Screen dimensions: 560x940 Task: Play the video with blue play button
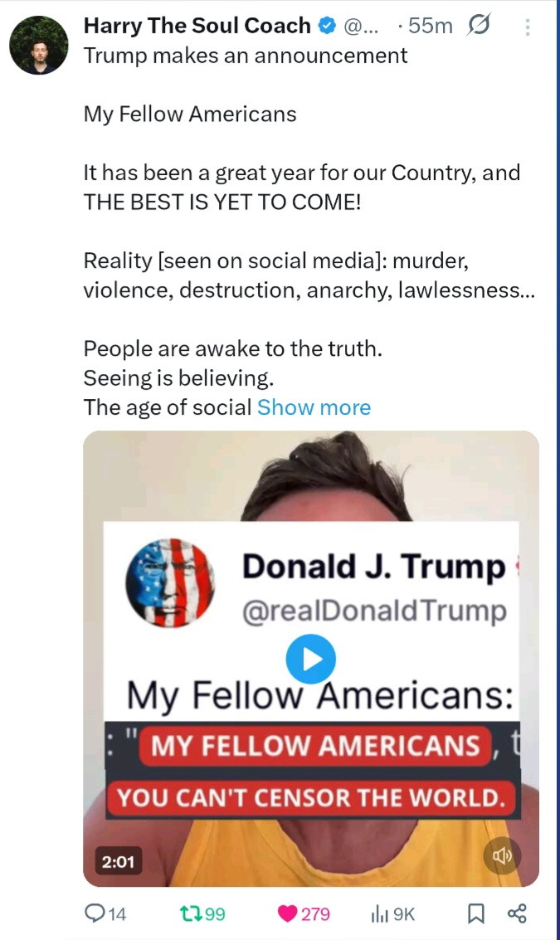(310, 659)
